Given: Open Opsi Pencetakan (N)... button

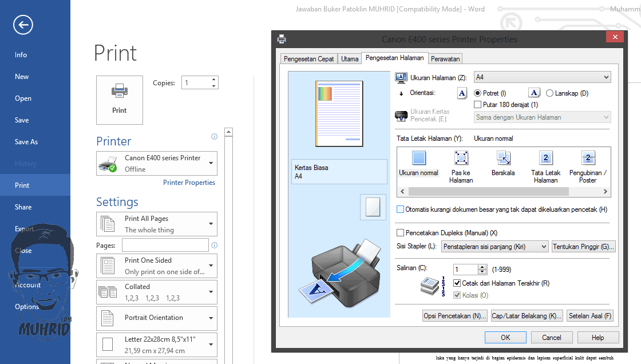Looking at the screenshot, I should pos(454,316).
